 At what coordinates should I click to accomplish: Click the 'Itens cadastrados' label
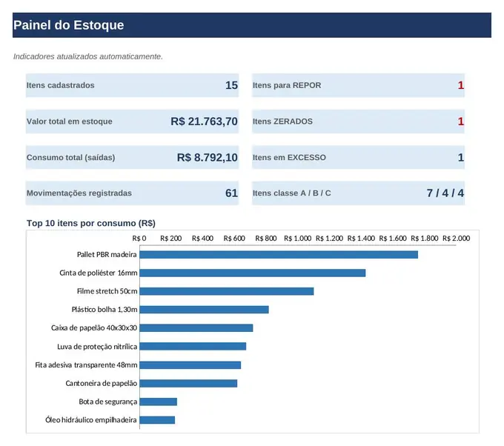pos(61,85)
